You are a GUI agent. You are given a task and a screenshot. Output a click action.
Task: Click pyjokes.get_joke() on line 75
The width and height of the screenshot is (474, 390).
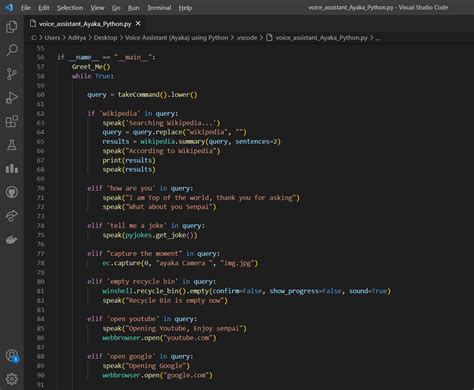(160, 235)
